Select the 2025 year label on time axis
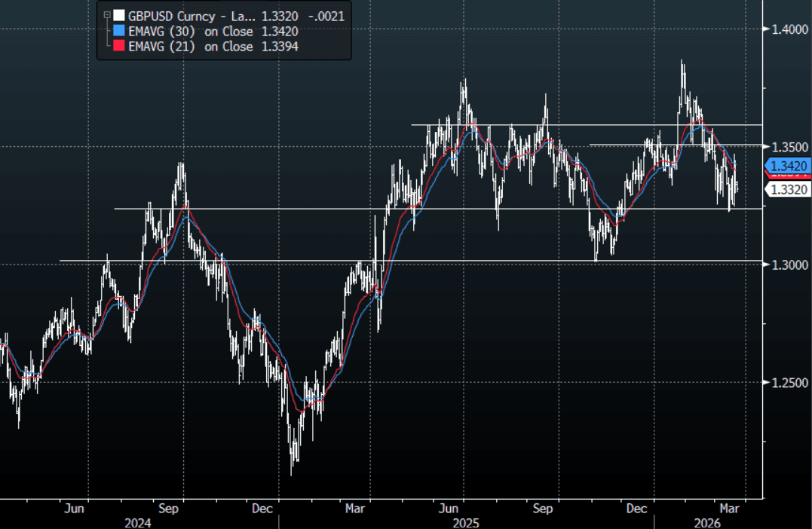The height and width of the screenshot is (529, 812). 464,521
